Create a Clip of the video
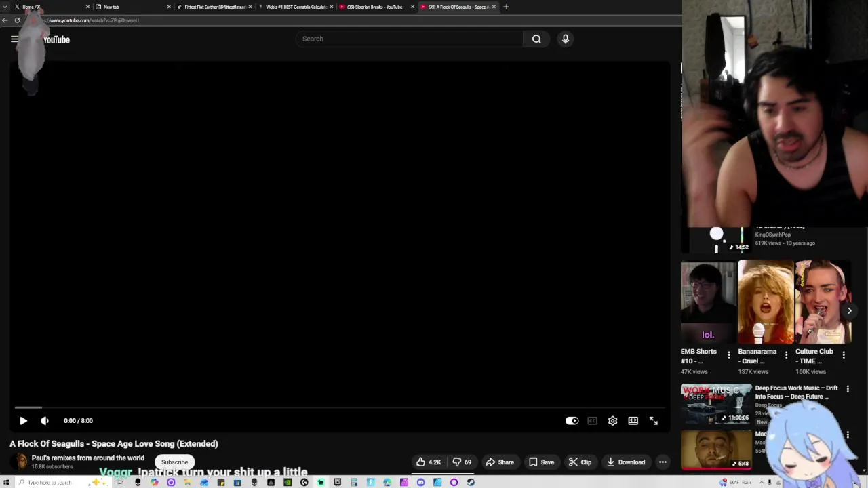This screenshot has width=868, height=488. (580, 462)
